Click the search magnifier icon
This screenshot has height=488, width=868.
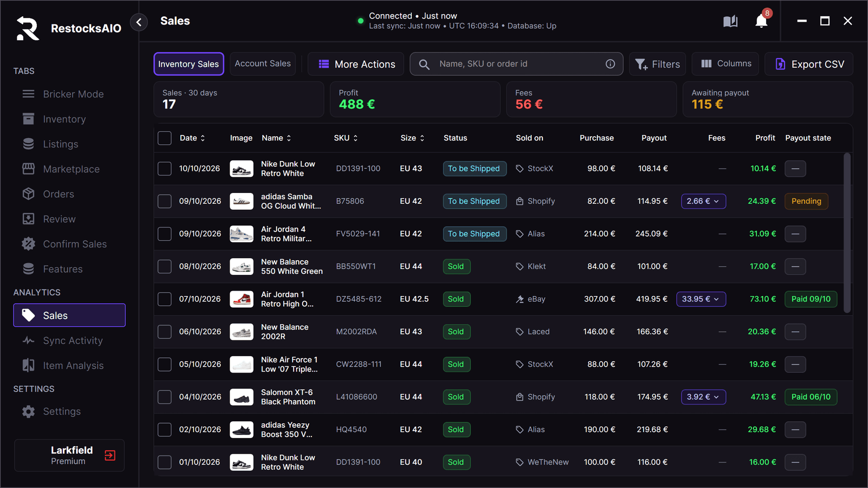pos(424,65)
